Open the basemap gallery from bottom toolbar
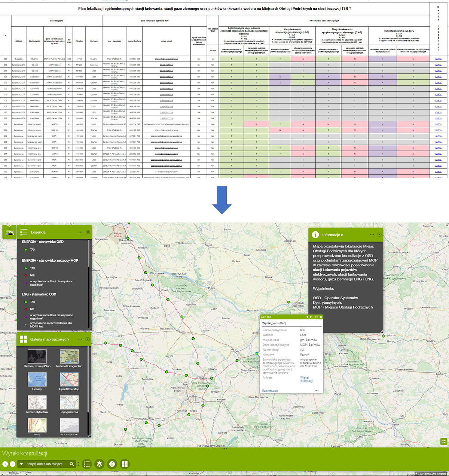Viewport: 449px width, 476px height. (x=125, y=464)
